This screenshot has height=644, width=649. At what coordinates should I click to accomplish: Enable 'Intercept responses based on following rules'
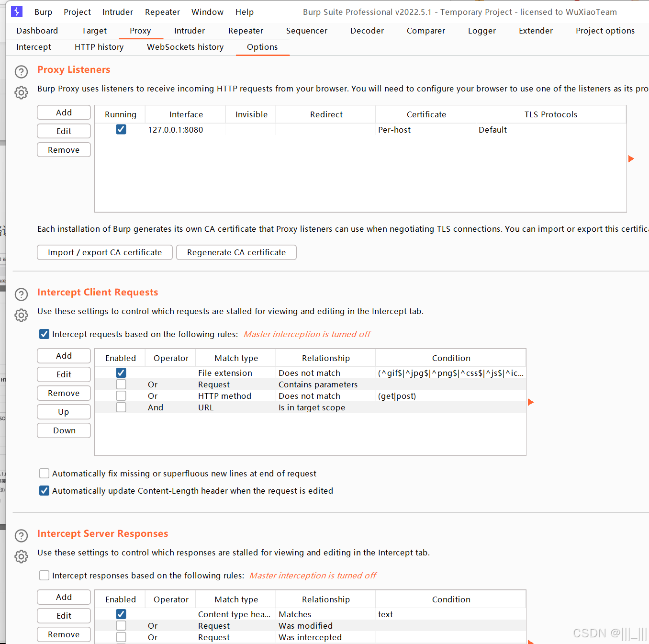44,575
